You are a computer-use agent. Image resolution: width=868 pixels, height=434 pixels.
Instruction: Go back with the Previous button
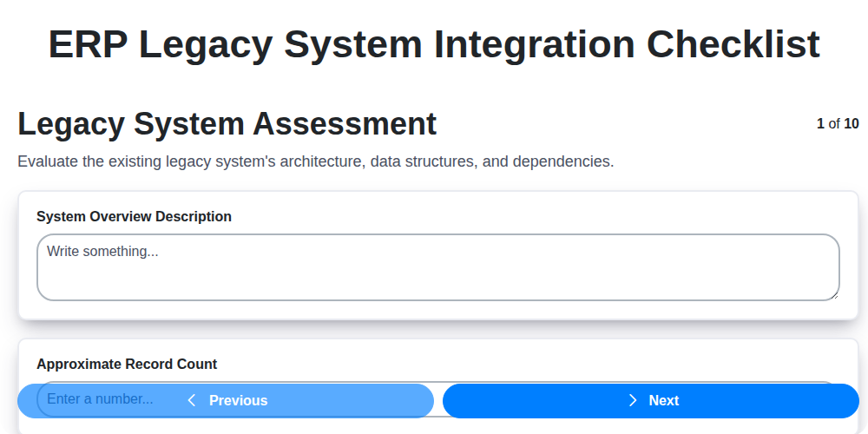point(226,400)
